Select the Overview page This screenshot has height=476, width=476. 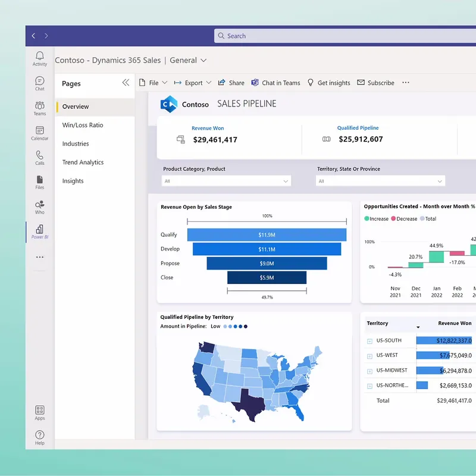click(95, 107)
